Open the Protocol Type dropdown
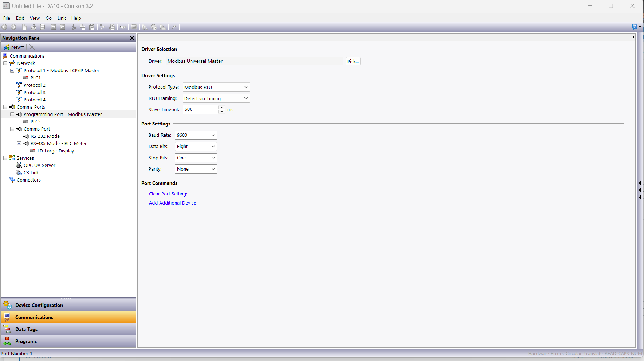The height and width of the screenshot is (361, 644). pyautogui.click(x=216, y=87)
